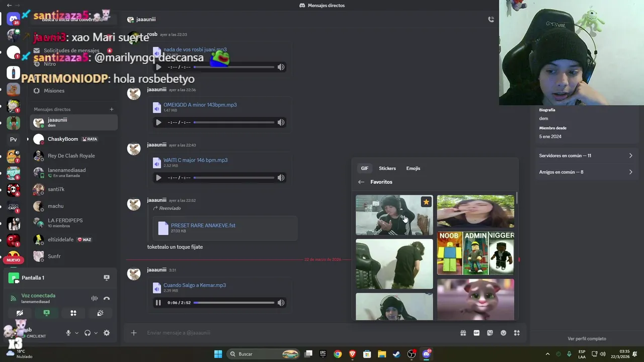Open Sunfr direct message
Screen dimensions: 644x362
point(74,256)
